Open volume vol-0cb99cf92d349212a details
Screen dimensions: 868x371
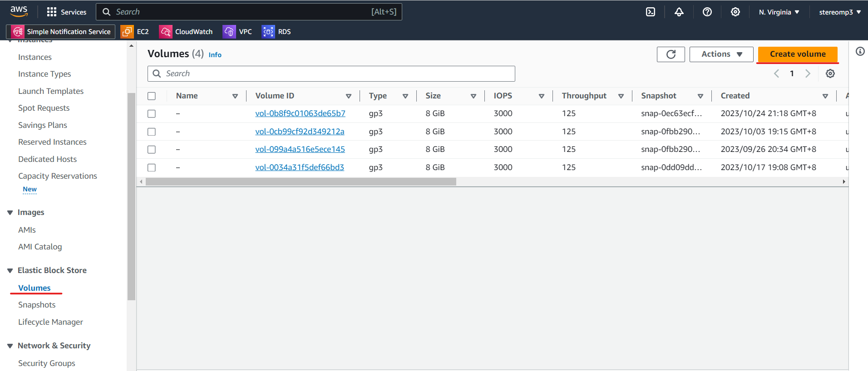click(300, 132)
